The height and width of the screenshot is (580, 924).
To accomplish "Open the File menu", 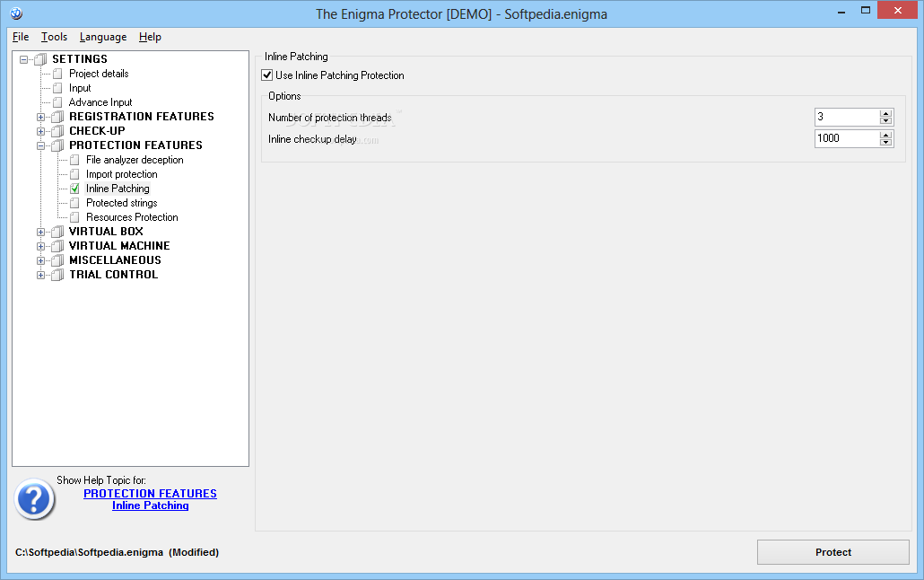I will tap(21, 37).
